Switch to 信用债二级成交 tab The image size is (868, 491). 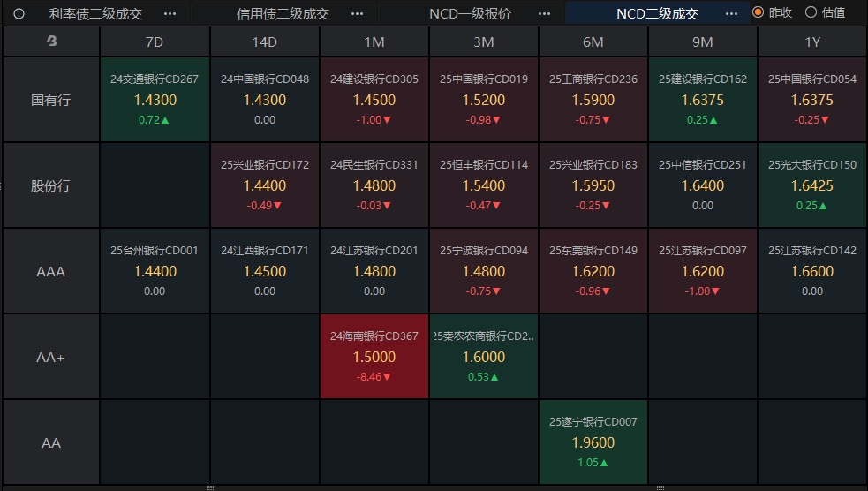click(283, 14)
